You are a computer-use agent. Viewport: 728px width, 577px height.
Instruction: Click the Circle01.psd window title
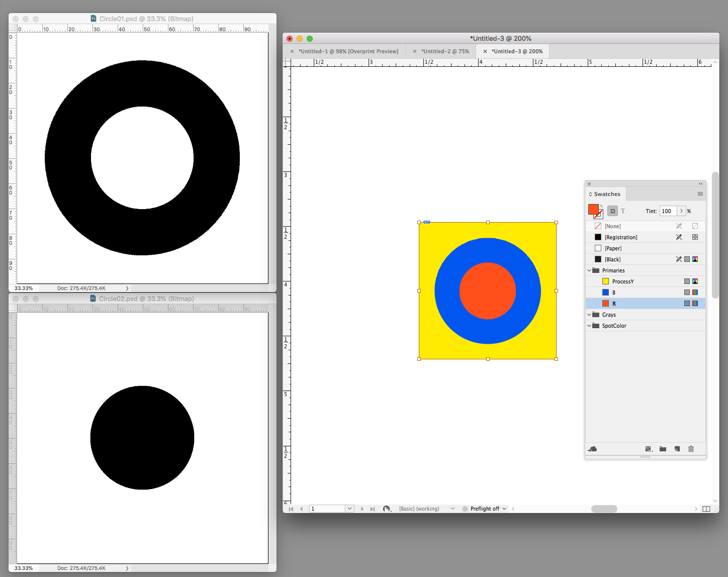[x=146, y=19]
